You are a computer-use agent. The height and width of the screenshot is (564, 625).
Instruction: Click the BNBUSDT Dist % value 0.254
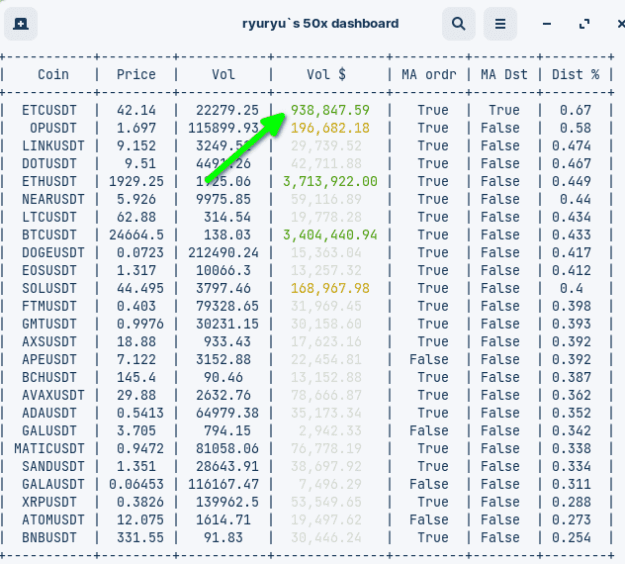point(572,538)
